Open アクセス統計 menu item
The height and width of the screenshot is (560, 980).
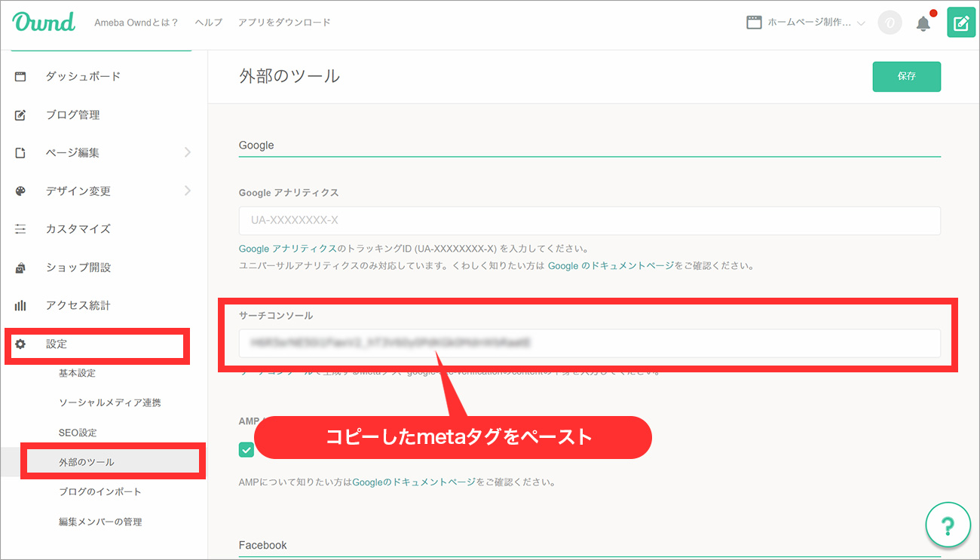(78, 305)
